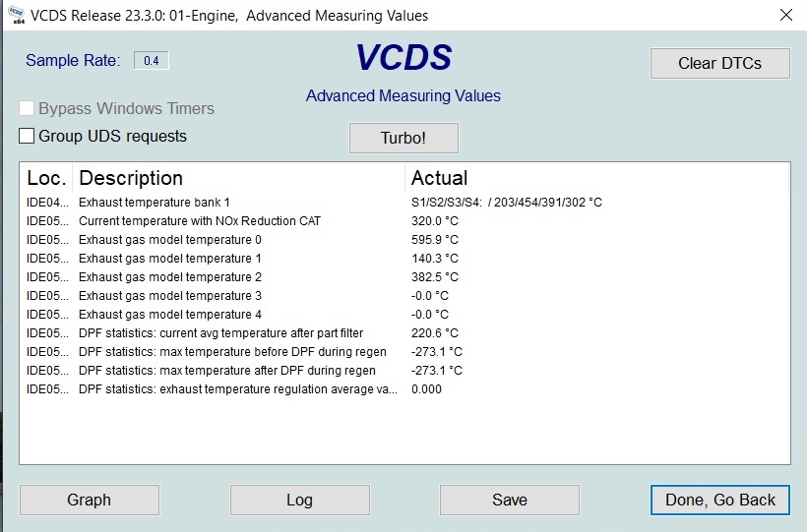Click the value 140.3 °C

click(434, 259)
